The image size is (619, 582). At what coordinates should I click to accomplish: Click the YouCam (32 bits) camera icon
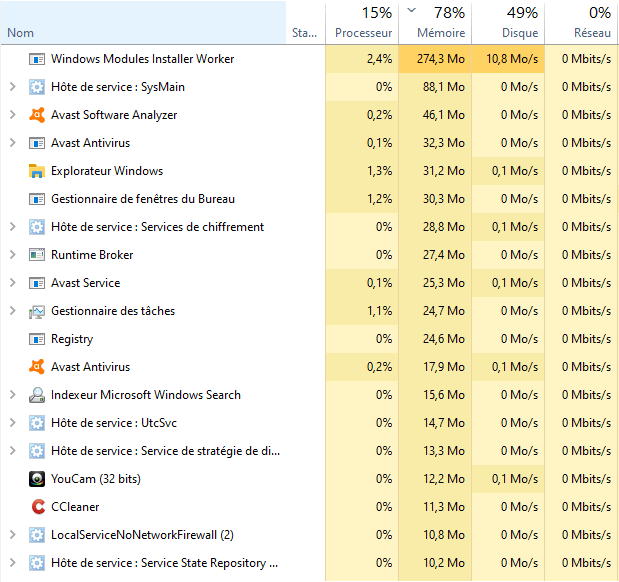[37, 479]
